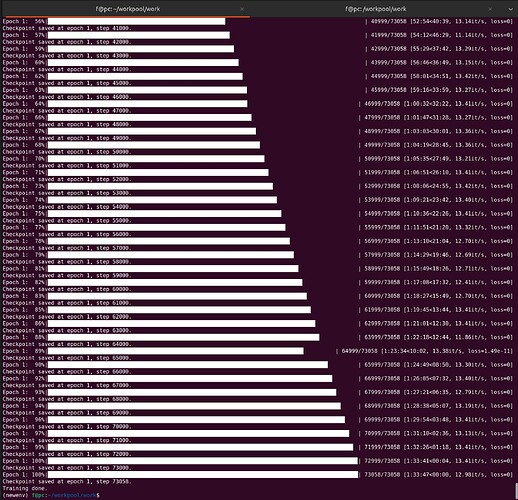Click the 'Epoch 1: 75%' label
The height and width of the screenshot is (500, 518).
[25, 214]
